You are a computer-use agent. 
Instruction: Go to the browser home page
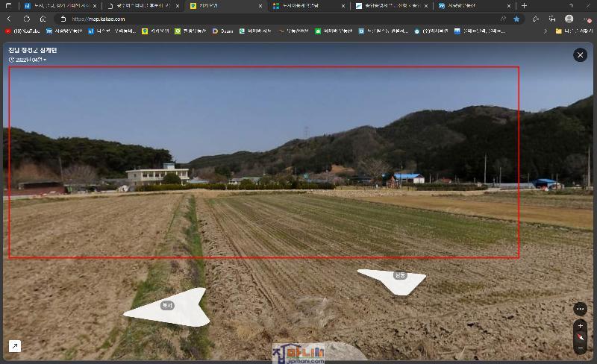43,19
